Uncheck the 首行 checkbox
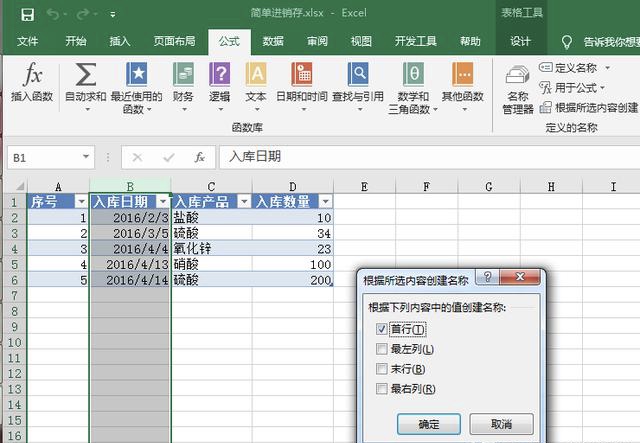 tap(381, 329)
